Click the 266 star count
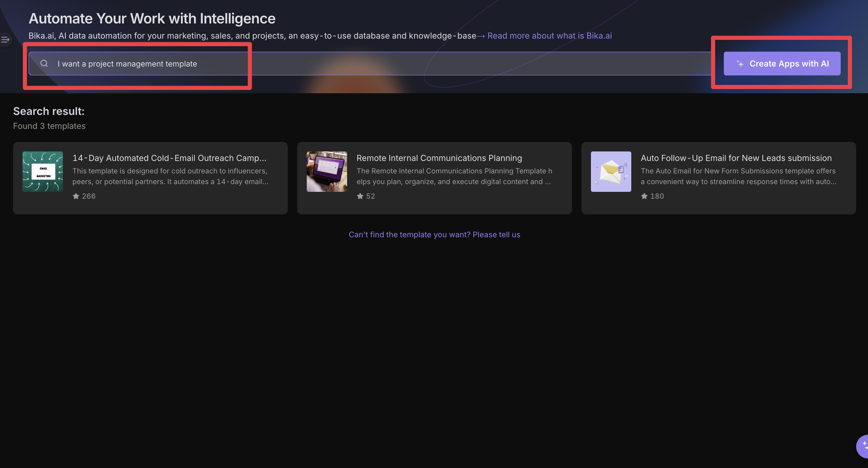The image size is (868, 468). coord(89,196)
